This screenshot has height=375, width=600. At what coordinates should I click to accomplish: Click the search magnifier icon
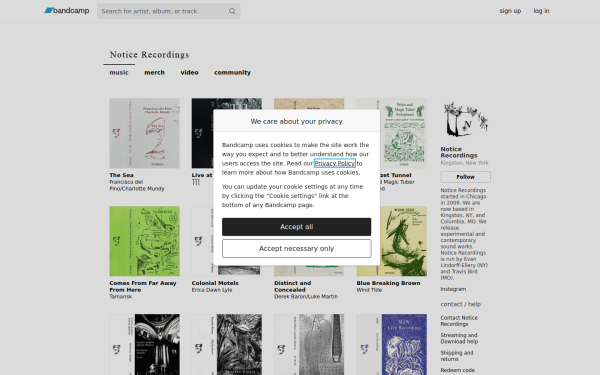232,11
